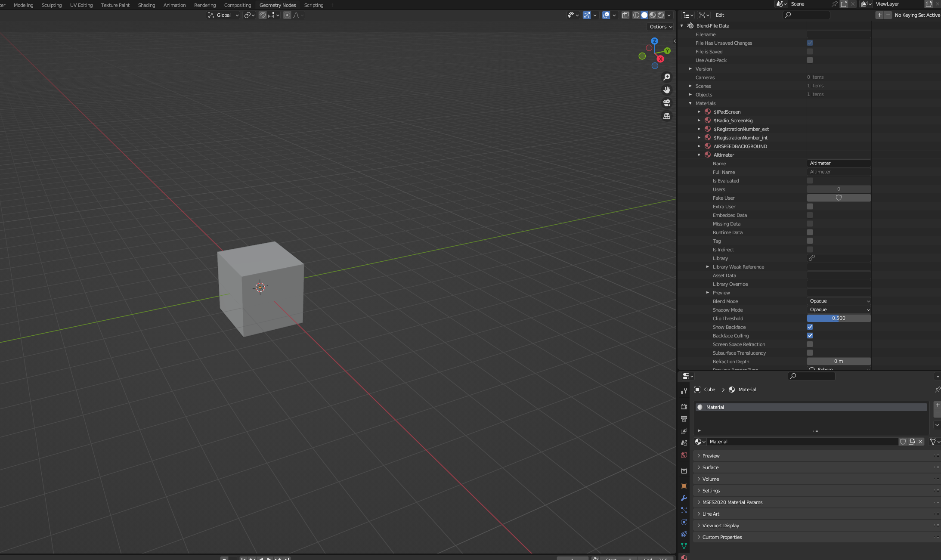Disable the Backface Culling checkbox

click(x=810, y=336)
